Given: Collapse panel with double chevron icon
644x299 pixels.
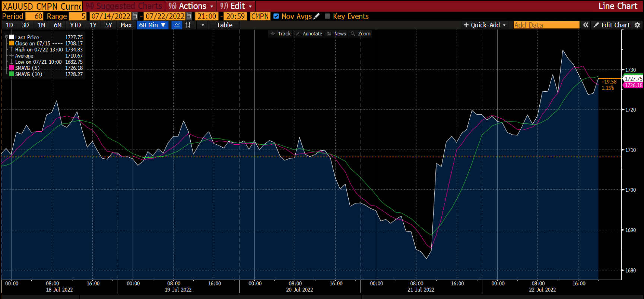Looking at the screenshot, I should (586, 25).
